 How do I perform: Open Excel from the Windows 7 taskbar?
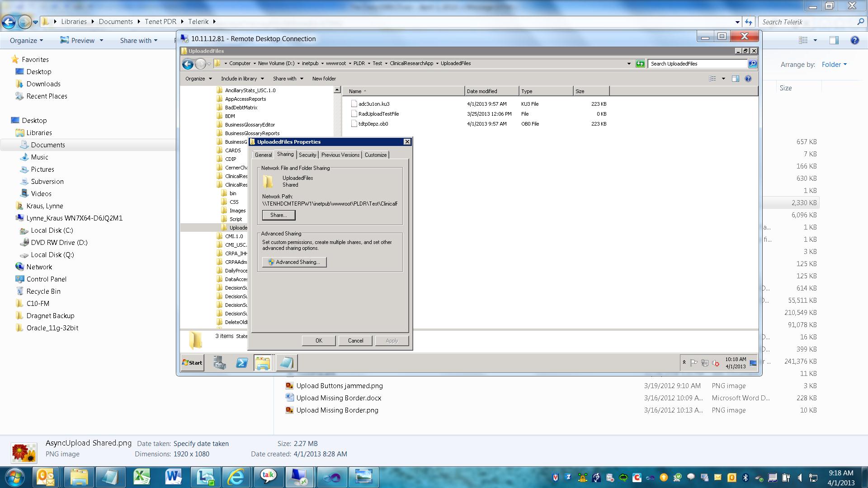point(142,477)
